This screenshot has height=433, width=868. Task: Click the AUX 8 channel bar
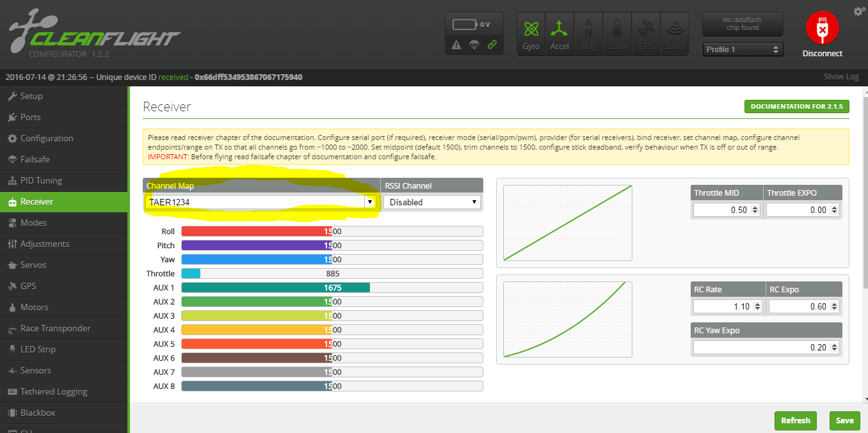tap(332, 386)
